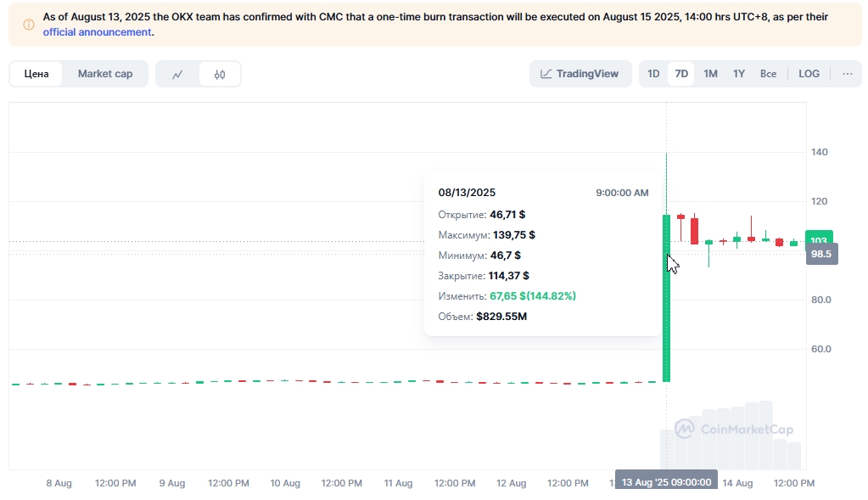Select the Все time range
The image size is (868, 500).
pyautogui.click(x=768, y=74)
